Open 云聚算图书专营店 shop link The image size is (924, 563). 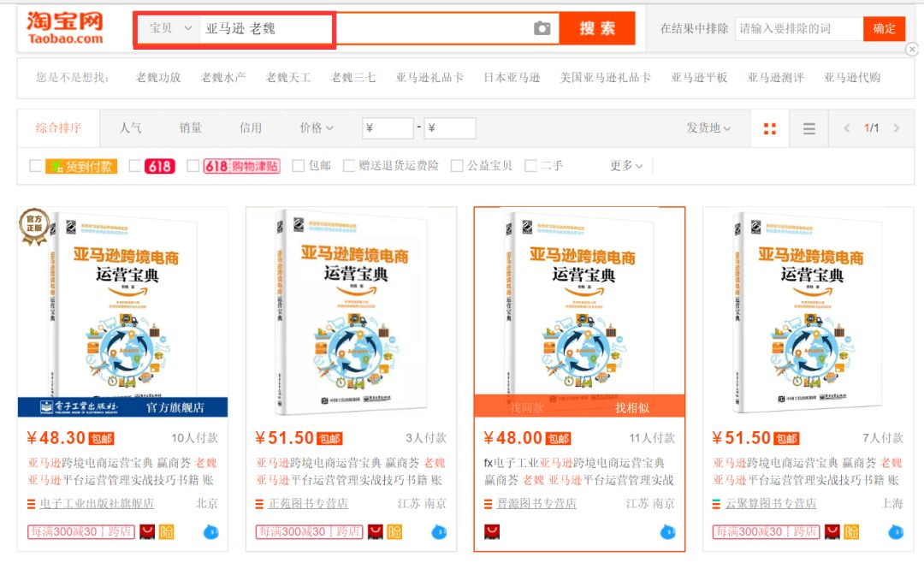[771, 504]
